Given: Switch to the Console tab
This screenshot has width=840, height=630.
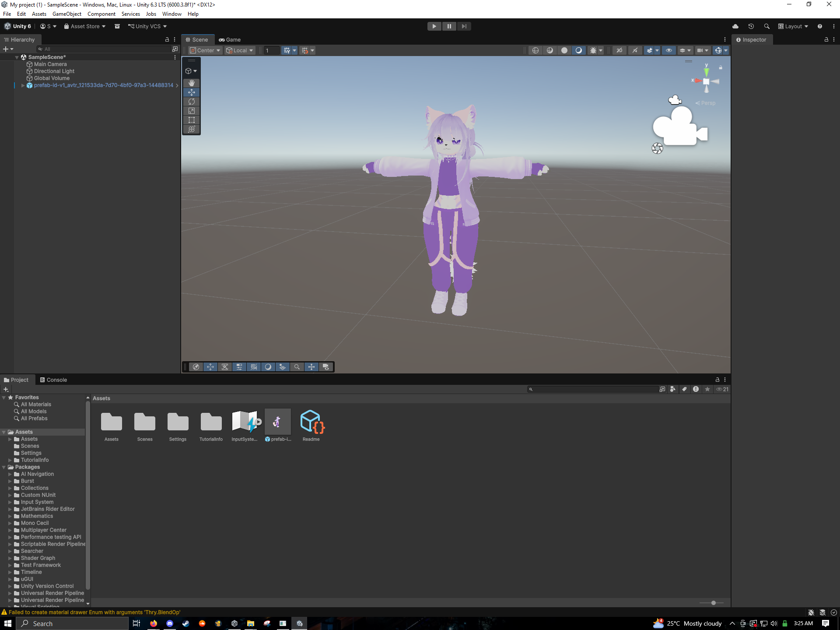Looking at the screenshot, I should click(x=53, y=380).
